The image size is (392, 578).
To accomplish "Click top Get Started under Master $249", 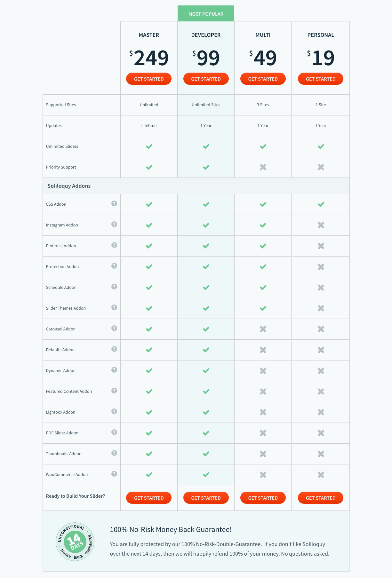I will point(149,79).
